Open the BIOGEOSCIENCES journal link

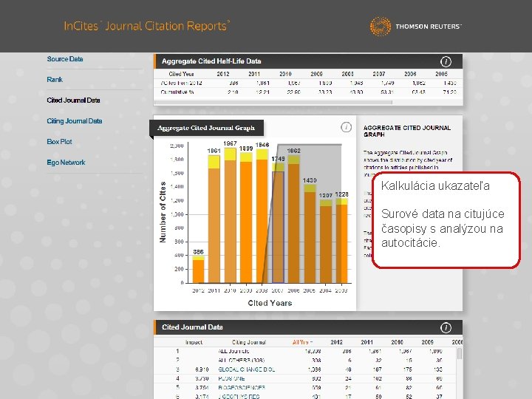tap(242, 387)
